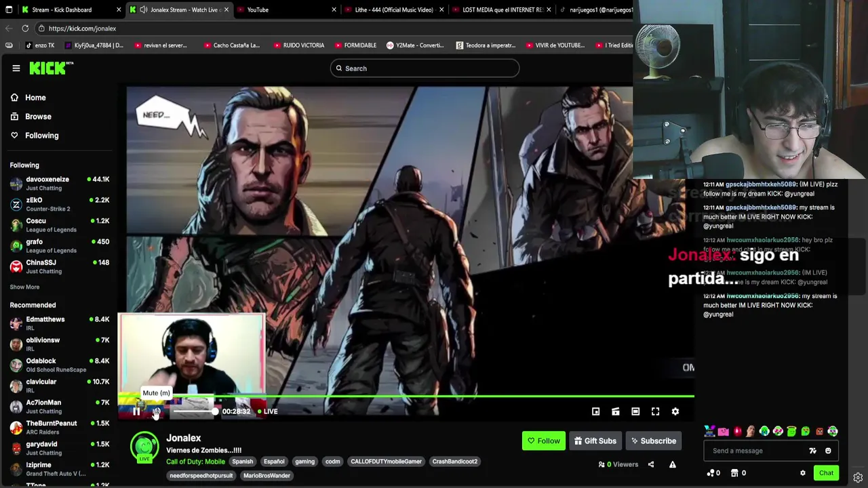Toggle theater mode in player
The width and height of the screenshot is (868, 488).
(635, 411)
